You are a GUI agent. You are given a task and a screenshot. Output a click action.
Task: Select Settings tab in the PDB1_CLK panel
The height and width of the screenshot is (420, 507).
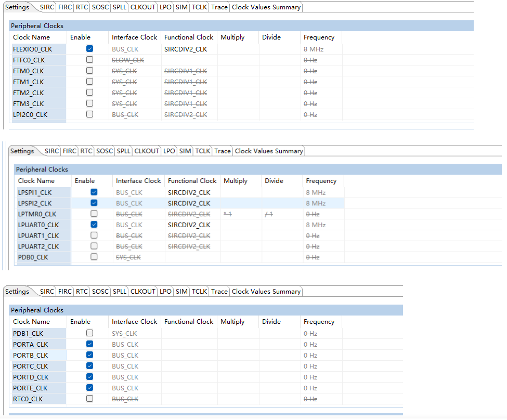tap(17, 291)
